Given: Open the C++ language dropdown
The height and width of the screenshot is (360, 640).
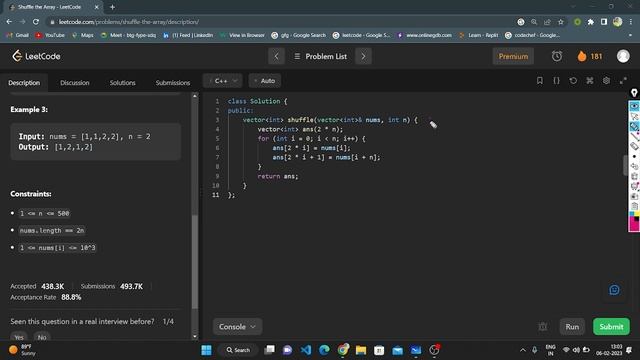Looking at the screenshot, I should coord(223,81).
